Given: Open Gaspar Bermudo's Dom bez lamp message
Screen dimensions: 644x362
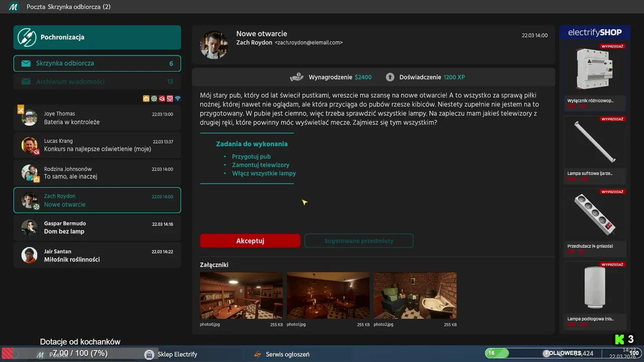Looking at the screenshot, I should (97, 227).
